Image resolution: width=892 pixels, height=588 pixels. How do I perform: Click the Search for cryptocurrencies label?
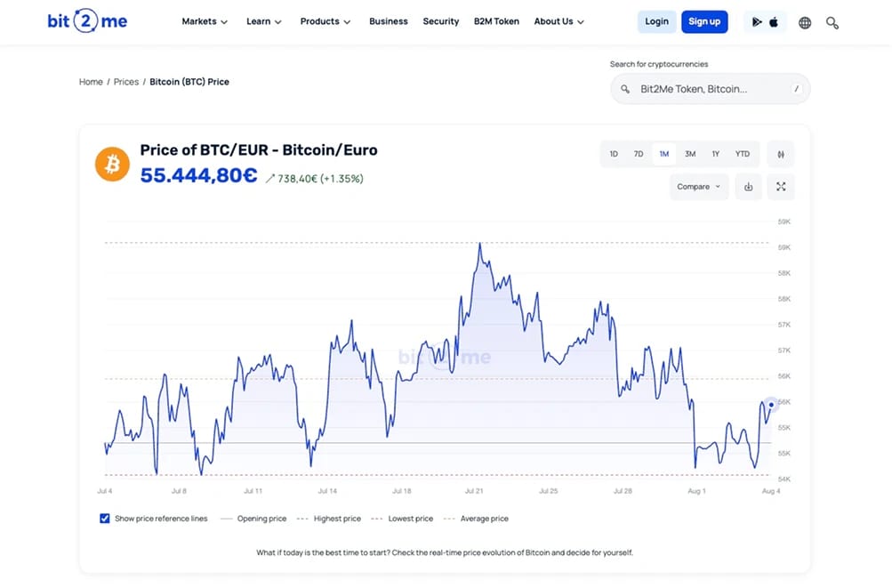point(659,64)
